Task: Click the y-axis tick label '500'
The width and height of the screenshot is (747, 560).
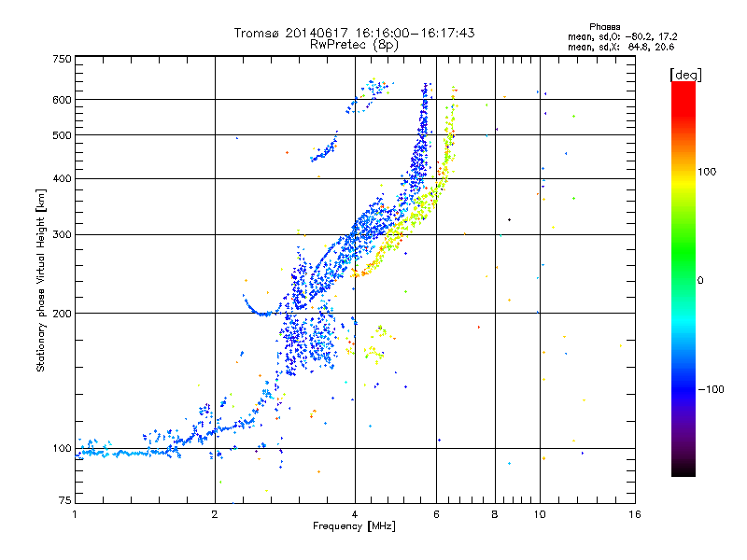Action: click(62, 135)
